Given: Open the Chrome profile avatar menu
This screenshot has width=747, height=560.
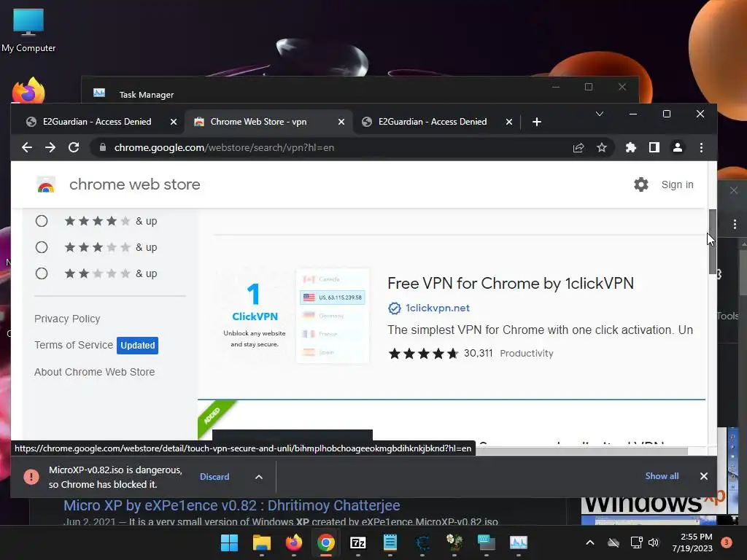Looking at the screenshot, I should pos(678,147).
